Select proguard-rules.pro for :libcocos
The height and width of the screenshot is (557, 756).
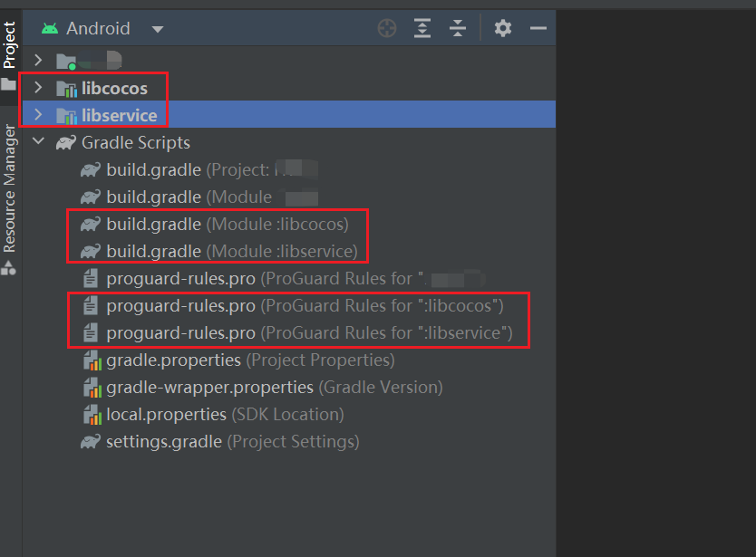click(x=180, y=305)
